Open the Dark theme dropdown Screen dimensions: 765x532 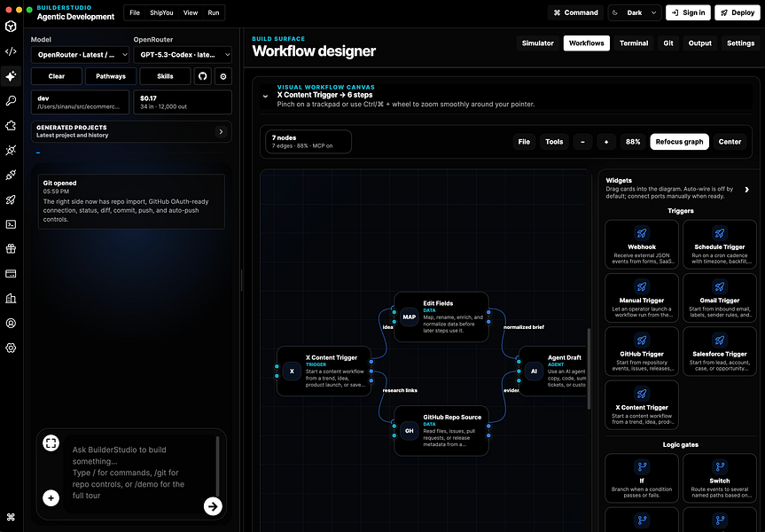pyautogui.click(x=634, y=12)
